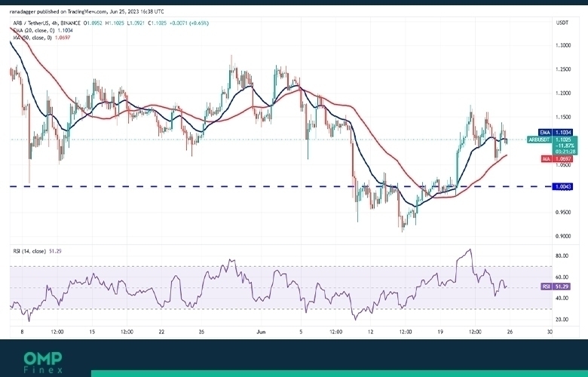
Task: Click the 80.00 RSI axis label
Action: [562, 256]
